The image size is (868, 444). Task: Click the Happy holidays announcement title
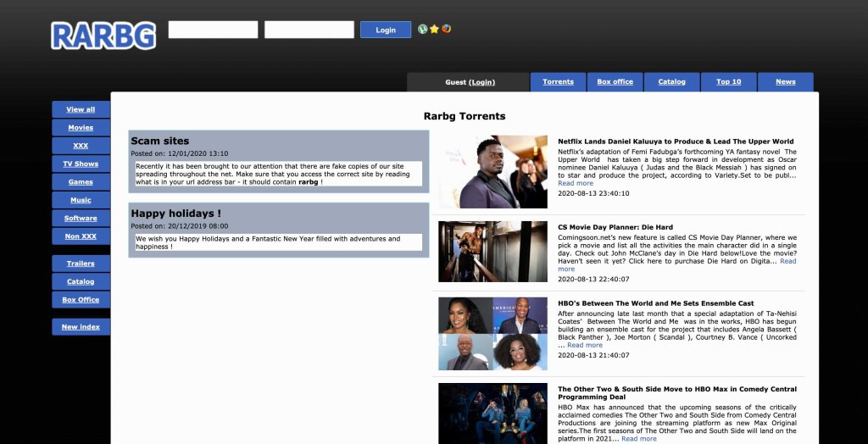[176, 214]
